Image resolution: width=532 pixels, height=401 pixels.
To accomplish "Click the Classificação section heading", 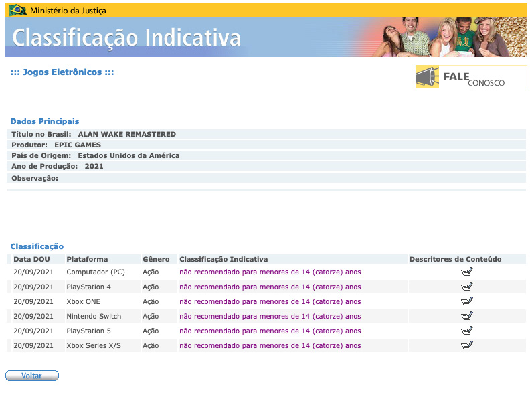I will pyautogui.click(x=37, y=246).
